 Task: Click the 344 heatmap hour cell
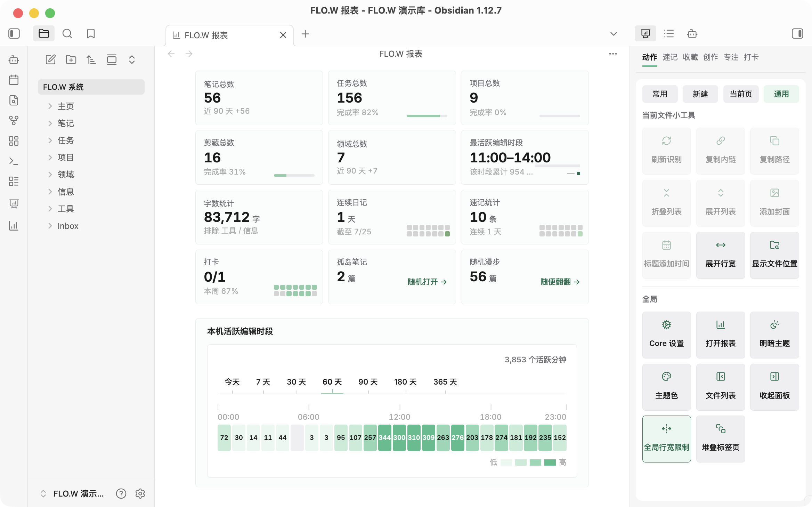click(385, 438)
